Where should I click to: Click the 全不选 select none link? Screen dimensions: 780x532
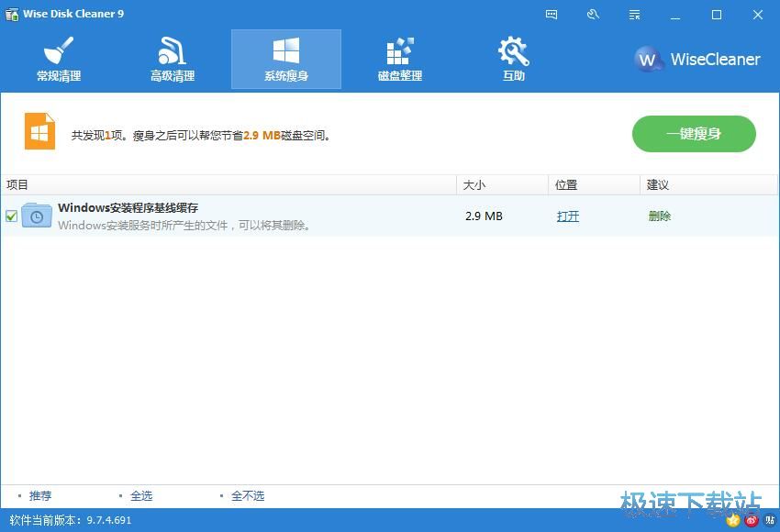[248, 495]
